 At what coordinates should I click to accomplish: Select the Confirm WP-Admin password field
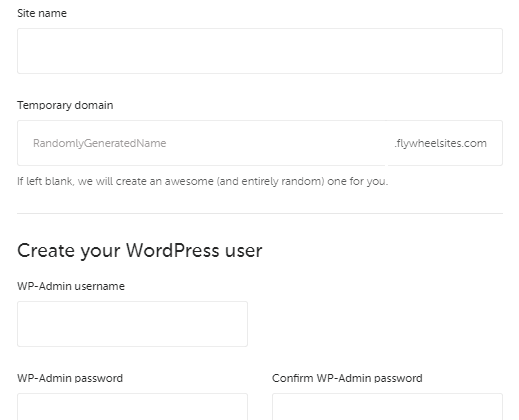pos(387,407)
